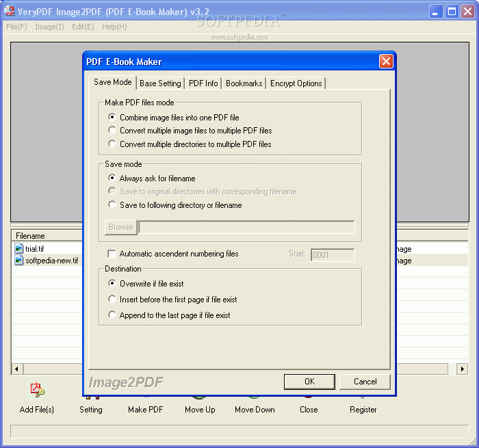Open the Encrypt Options tab
The height and width of the screenshot is (448, 479).
tap(296, 83)
